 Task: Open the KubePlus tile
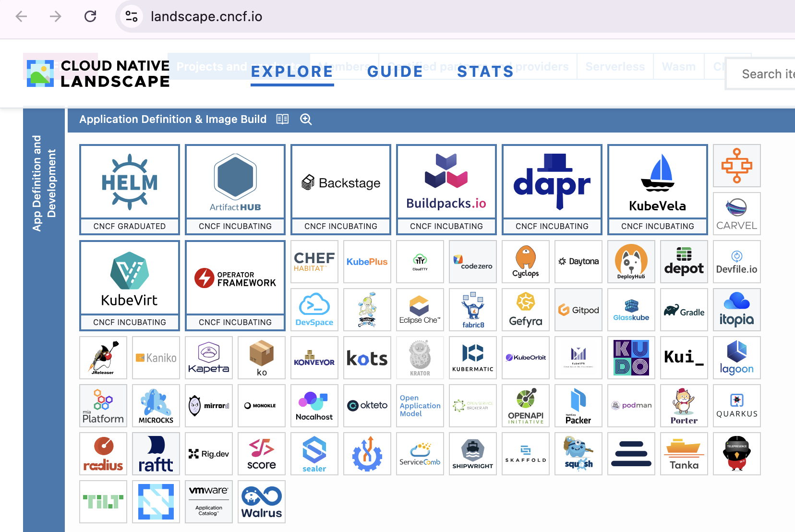pyautogui.click(x=367, y=262)
